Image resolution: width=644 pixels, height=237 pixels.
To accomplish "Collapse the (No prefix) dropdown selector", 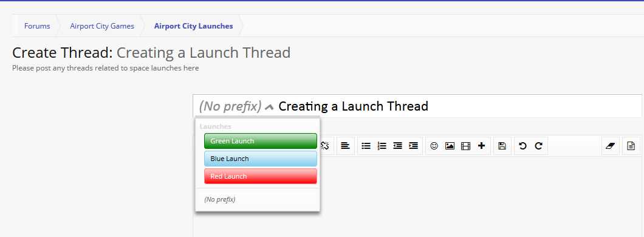I will [x=236, y=107].
